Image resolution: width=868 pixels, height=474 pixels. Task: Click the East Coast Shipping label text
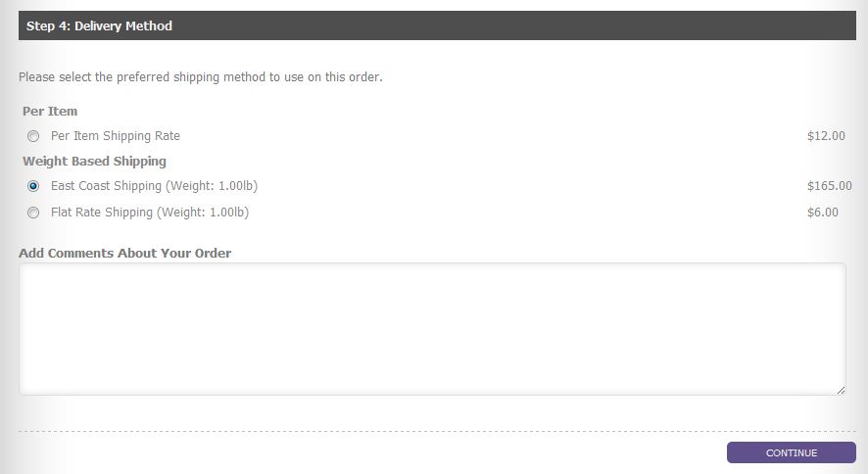point(154,186)
